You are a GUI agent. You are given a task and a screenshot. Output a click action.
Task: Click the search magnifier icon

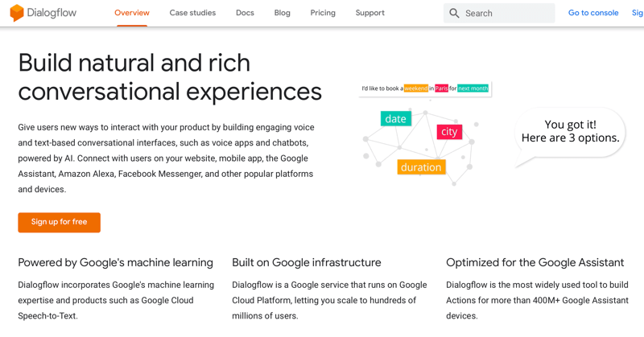pyautogui.click(x=454, y=13)
